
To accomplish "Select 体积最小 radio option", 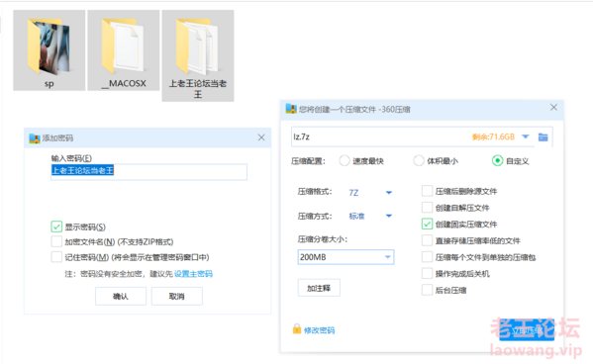I will pos(419,160).
